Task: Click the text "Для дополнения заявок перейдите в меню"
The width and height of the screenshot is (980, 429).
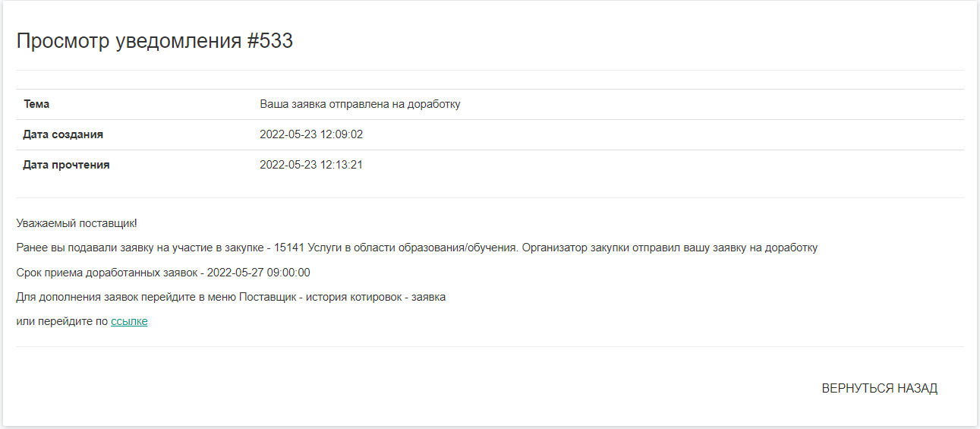Action: point(125,297)
